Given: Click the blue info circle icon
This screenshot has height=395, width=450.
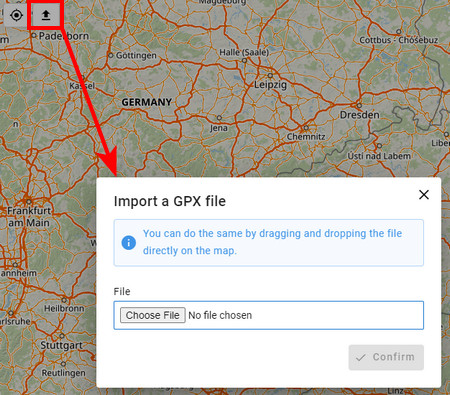Looking at the screenshot, I should pos(129,242).
